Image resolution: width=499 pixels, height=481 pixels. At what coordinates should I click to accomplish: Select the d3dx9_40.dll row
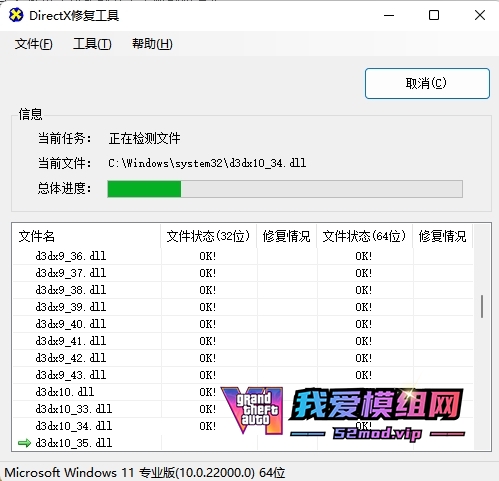point(243,324)
